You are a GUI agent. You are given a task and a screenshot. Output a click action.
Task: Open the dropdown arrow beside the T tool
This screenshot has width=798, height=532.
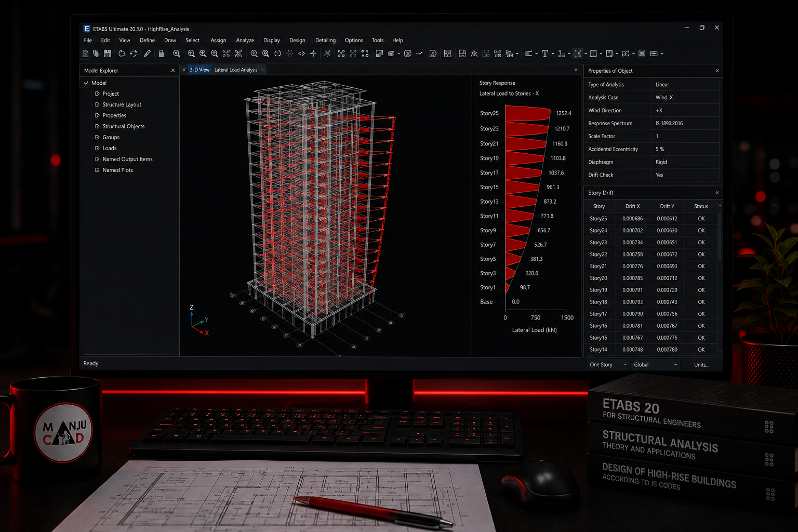[553, 54]
